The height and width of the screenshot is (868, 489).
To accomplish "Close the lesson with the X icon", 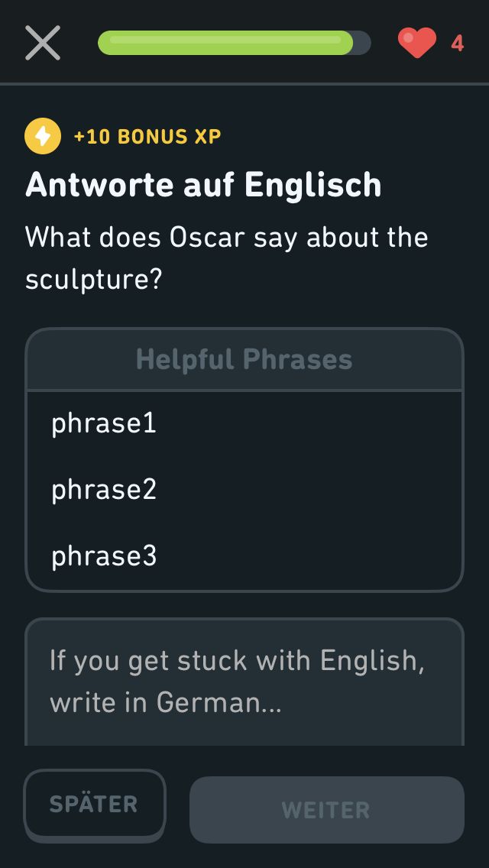I will click(43, 43).
